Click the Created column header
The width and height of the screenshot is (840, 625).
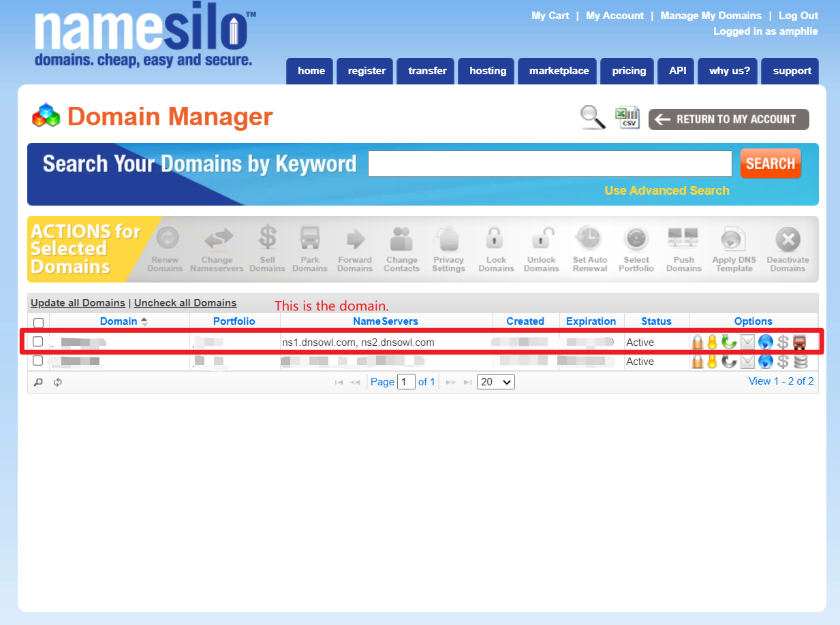pos(525,321)
